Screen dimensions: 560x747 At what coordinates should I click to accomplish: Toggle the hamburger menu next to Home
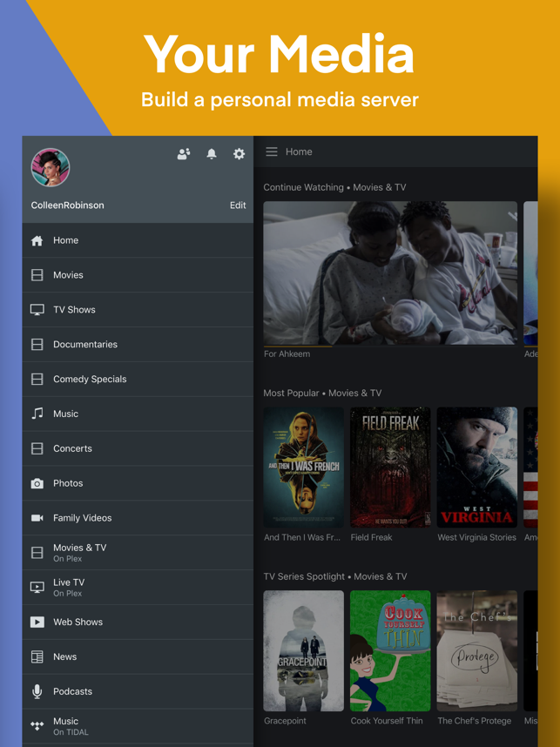[272, 151]
